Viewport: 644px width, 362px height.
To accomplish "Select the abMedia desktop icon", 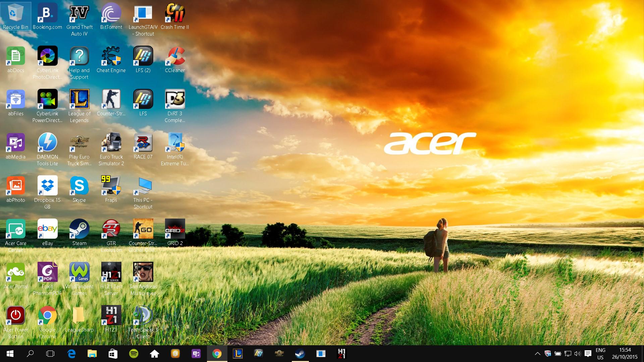I will 15,146.
